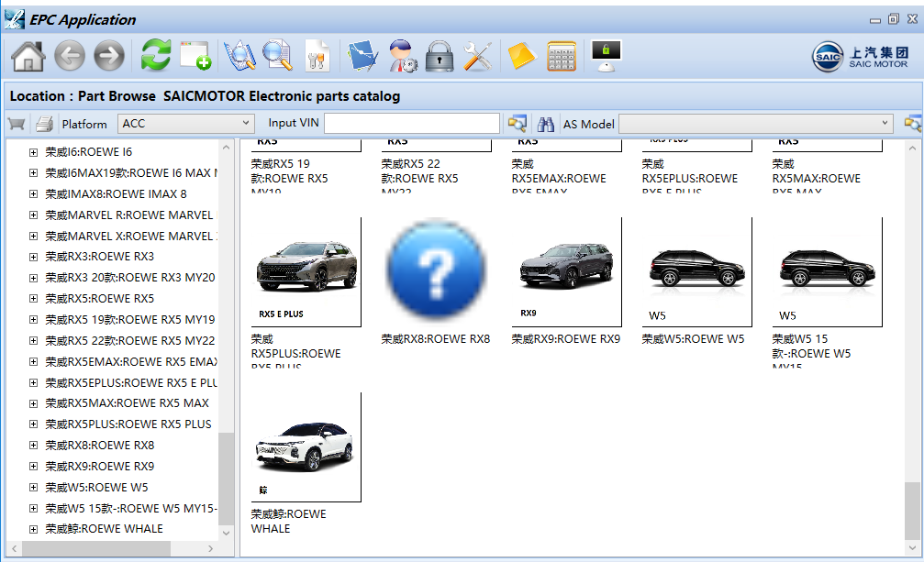Click the tree panel scroll-up arrow
The width and height of the screenshot is (924, 562).
click(227, 147)
